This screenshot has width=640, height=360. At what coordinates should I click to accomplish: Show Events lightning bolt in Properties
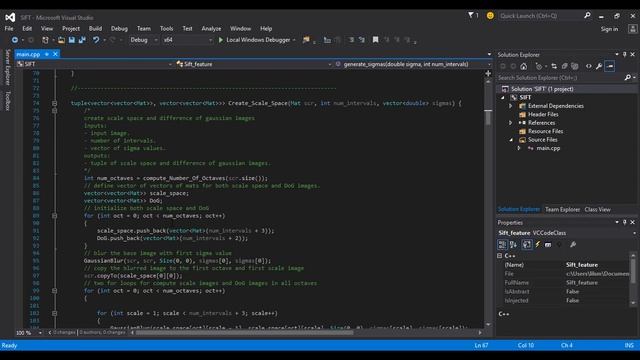(x=538, y=244)
